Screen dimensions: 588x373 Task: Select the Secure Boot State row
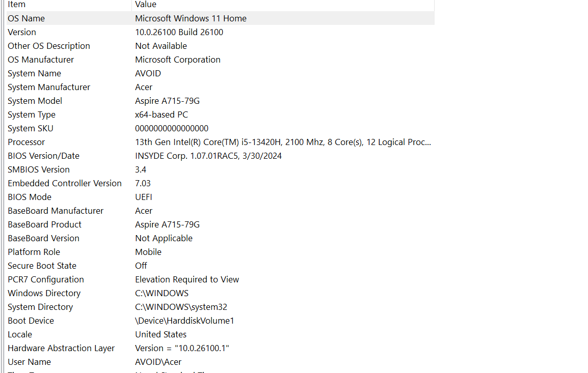point(221,266)
